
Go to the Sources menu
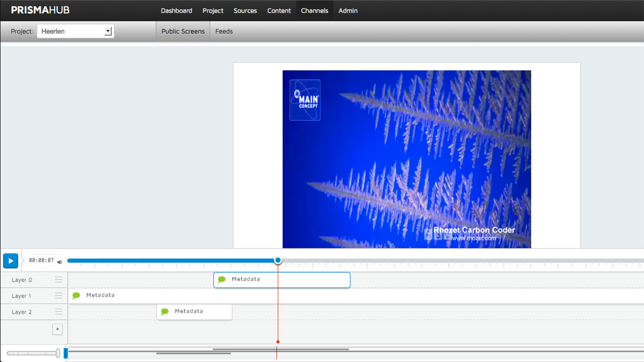(x=245, y=11)
